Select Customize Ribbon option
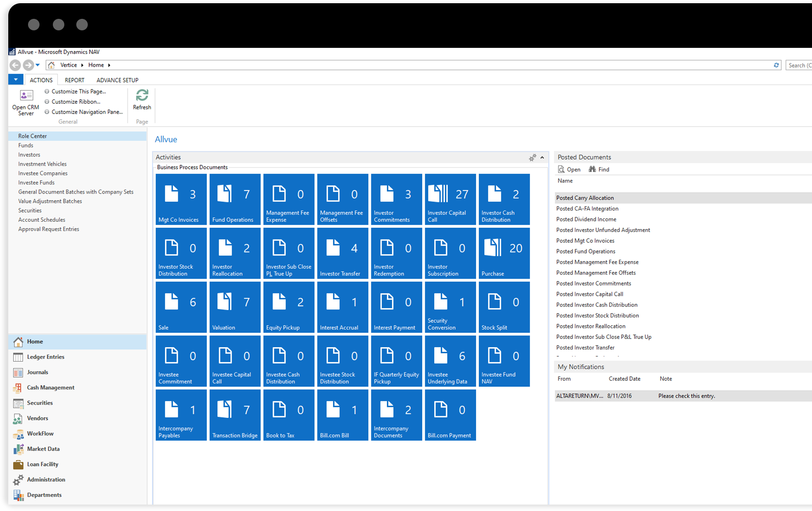 pos(75,102)
